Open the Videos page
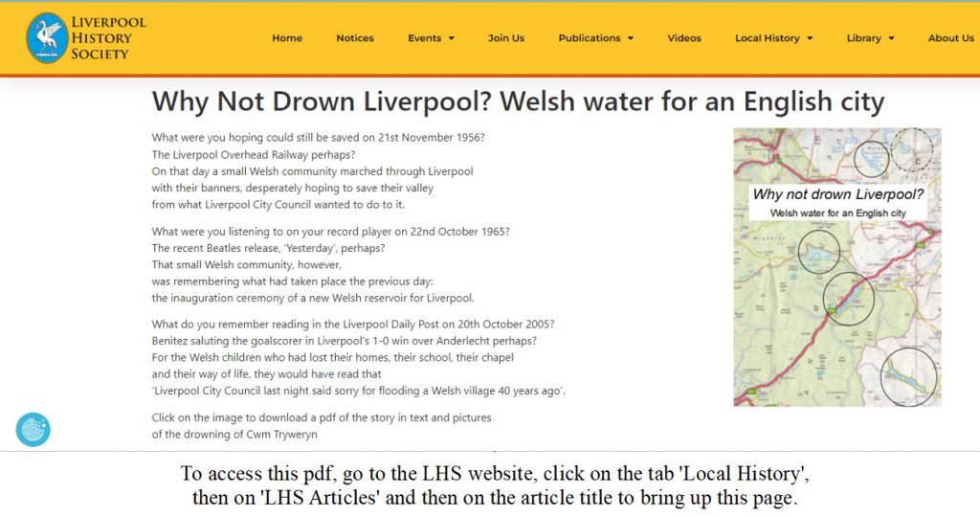 [x=684, y=38]
